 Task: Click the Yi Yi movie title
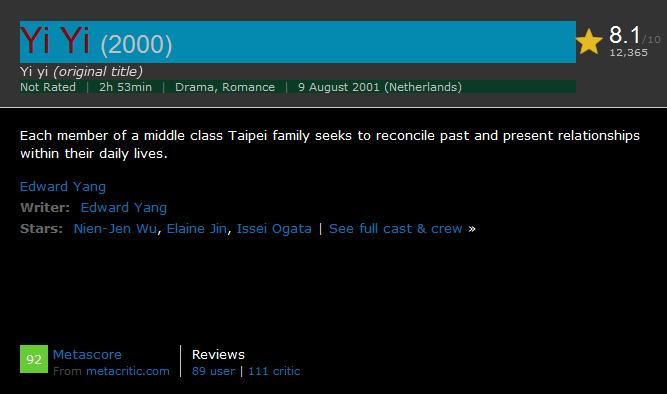tap(55, 40)
